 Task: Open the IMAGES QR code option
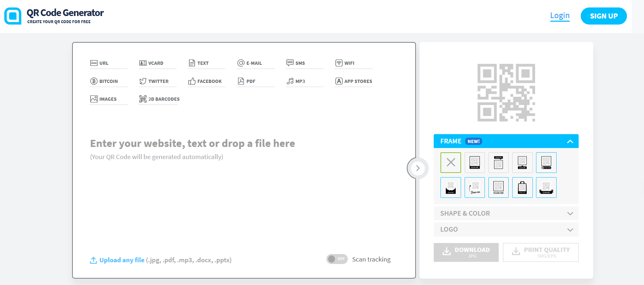[108, 99]
